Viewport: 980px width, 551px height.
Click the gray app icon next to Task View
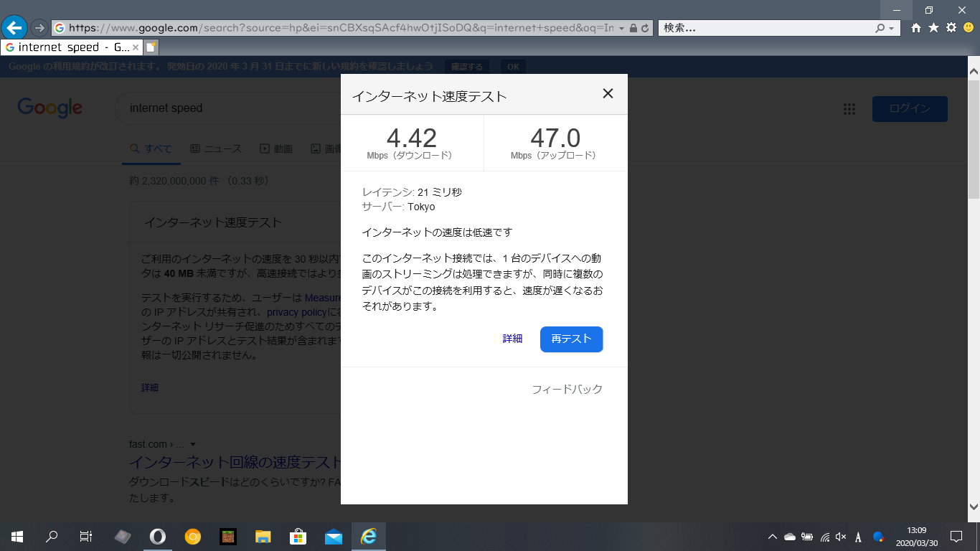tap(122, 536)
